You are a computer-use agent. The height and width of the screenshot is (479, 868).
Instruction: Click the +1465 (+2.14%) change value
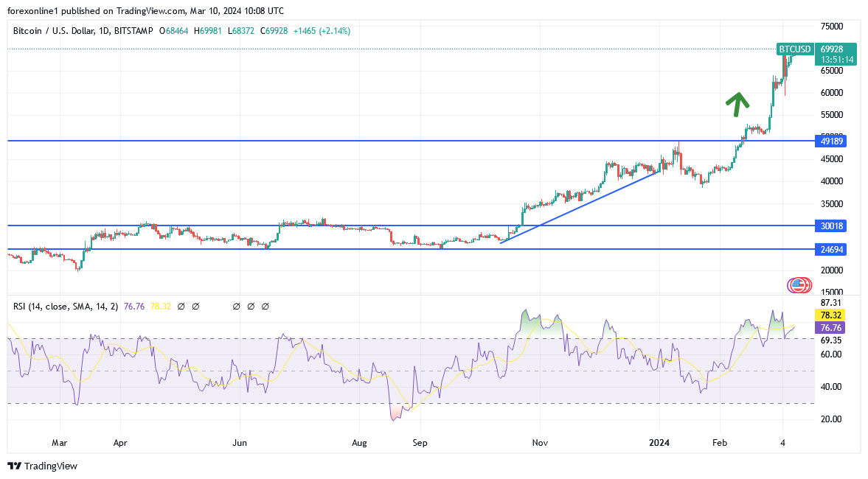322,31
